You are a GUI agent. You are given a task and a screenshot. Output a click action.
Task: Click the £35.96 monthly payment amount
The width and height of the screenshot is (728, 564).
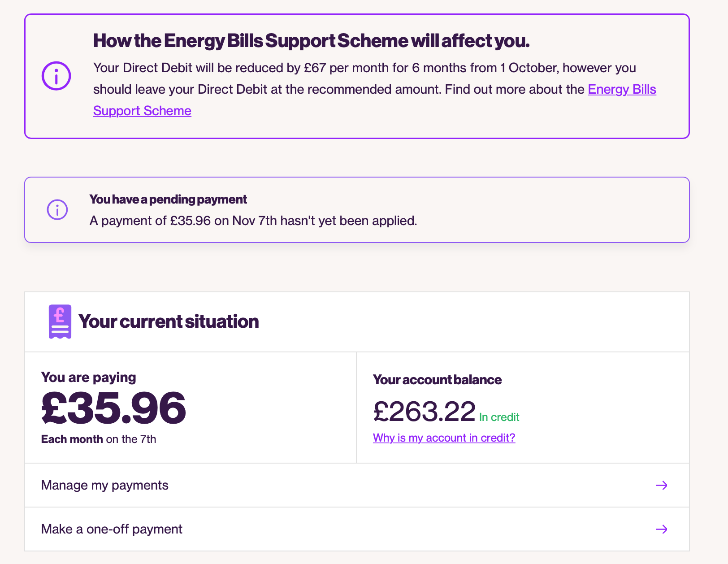(113, 408)
